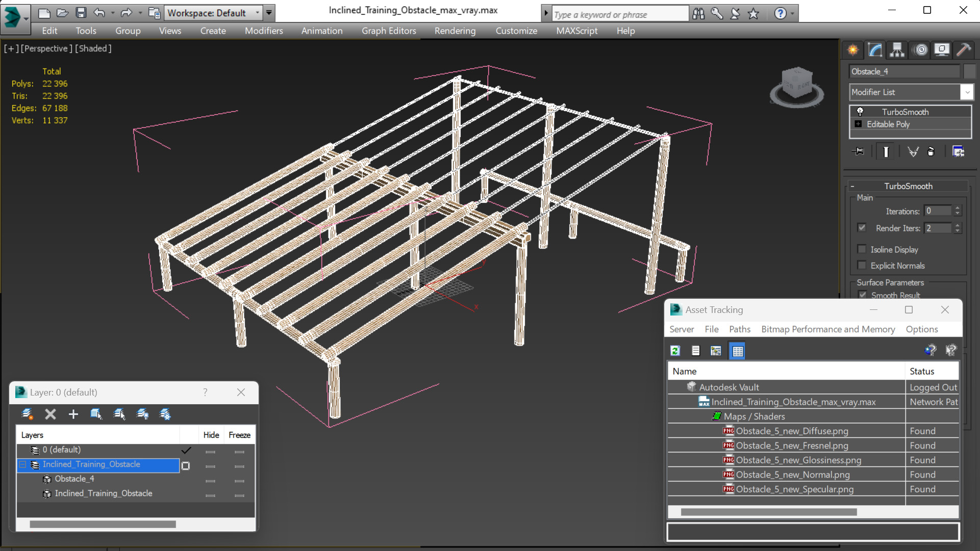The width and height of the screenshot is (980, 551).
Task: Open Rendering menu
Action: pyautogui.click(x=455, y=31)
